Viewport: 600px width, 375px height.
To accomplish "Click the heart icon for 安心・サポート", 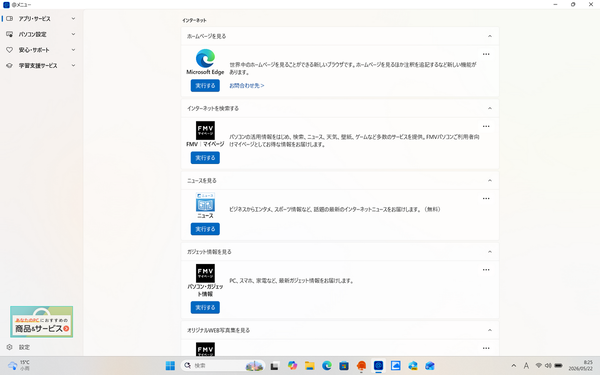I will click(10, 50).
